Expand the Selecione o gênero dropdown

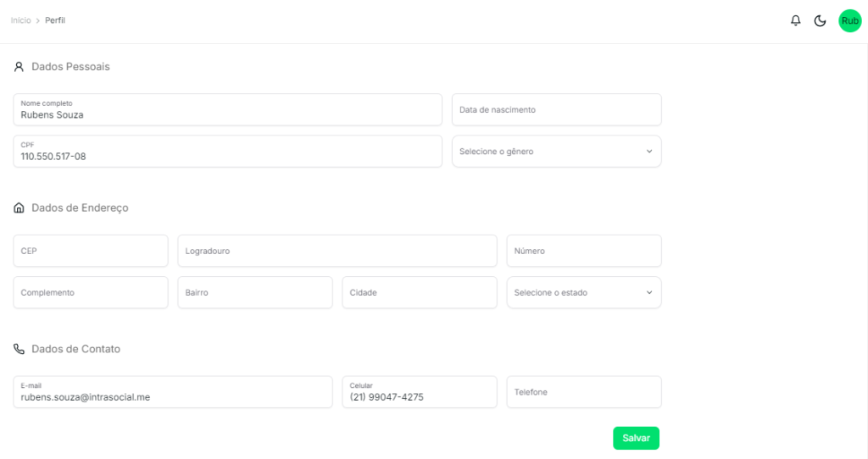click(x=556, y=152)
